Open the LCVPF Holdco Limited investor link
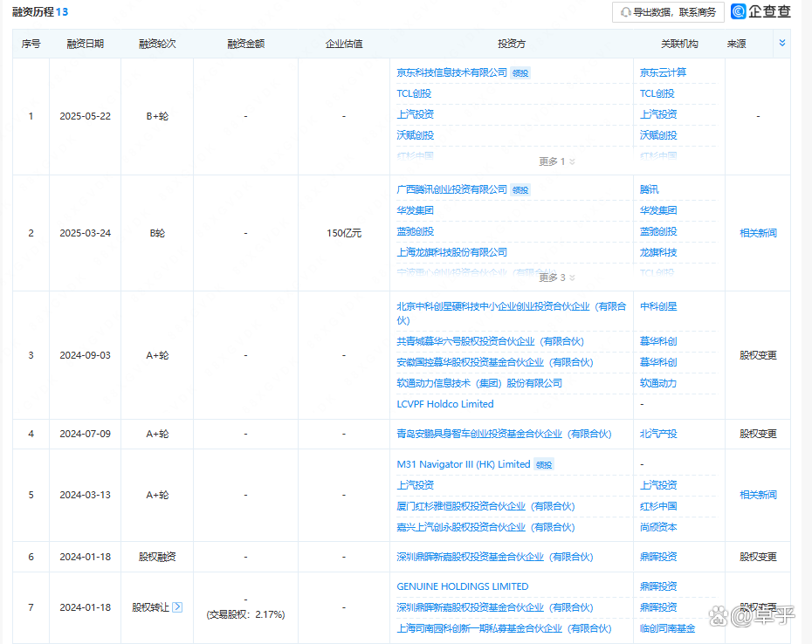This screenshot has height=644, width=812. (x=445, y=404)
